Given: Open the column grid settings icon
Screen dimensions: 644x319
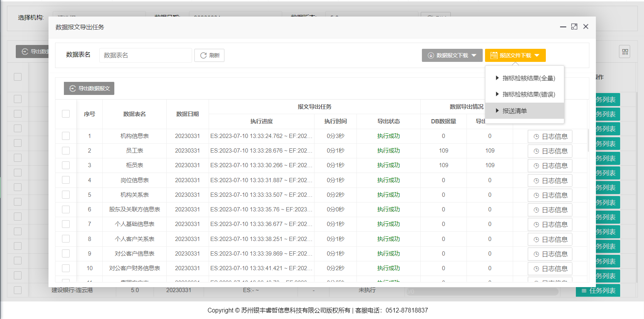Looking at the screenshot, I should click(625, 52).
